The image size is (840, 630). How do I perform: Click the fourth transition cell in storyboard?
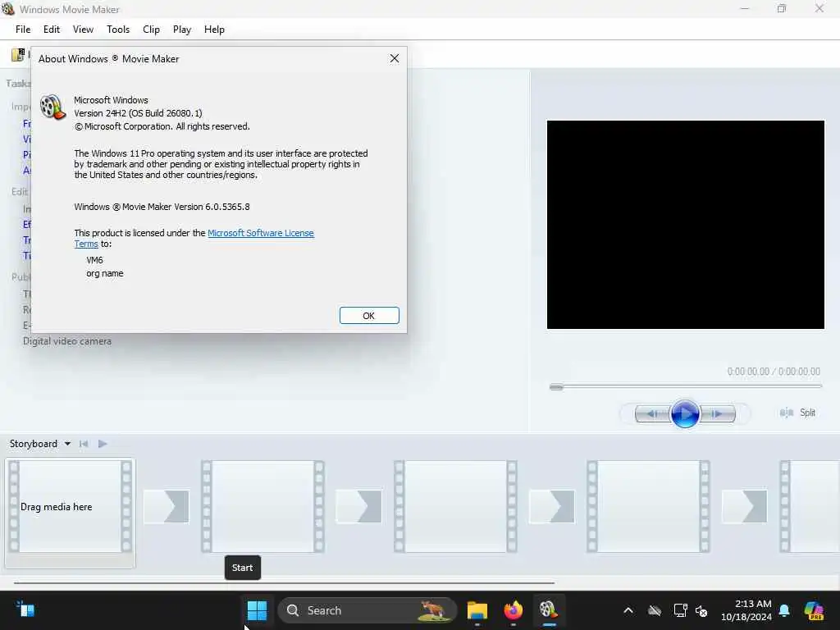745,506
